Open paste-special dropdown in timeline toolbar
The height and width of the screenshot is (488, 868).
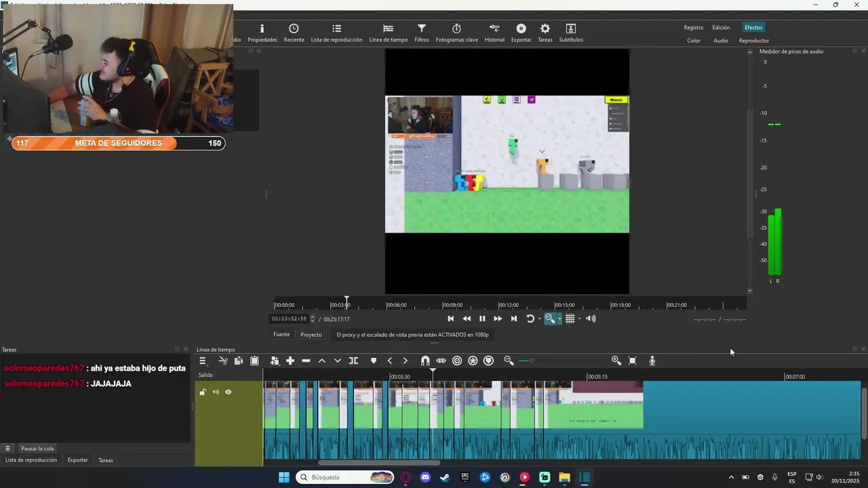pos(274,361)
